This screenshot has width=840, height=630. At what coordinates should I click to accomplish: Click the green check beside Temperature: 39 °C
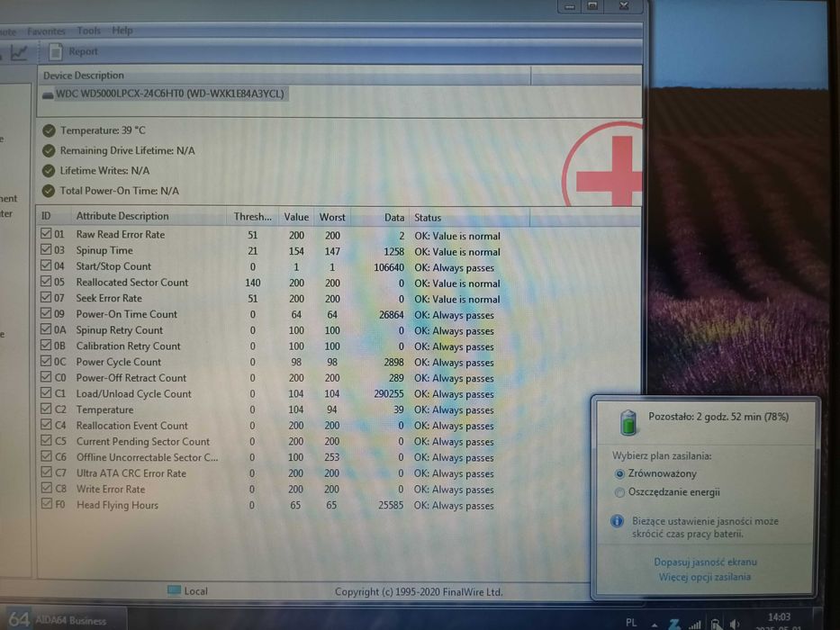point(49,130)
